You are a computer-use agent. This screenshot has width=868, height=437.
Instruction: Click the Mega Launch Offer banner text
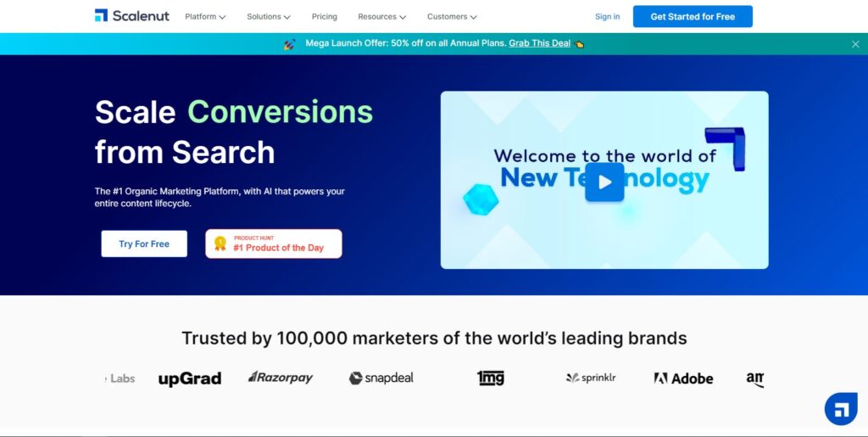click(x=406, y=43)
